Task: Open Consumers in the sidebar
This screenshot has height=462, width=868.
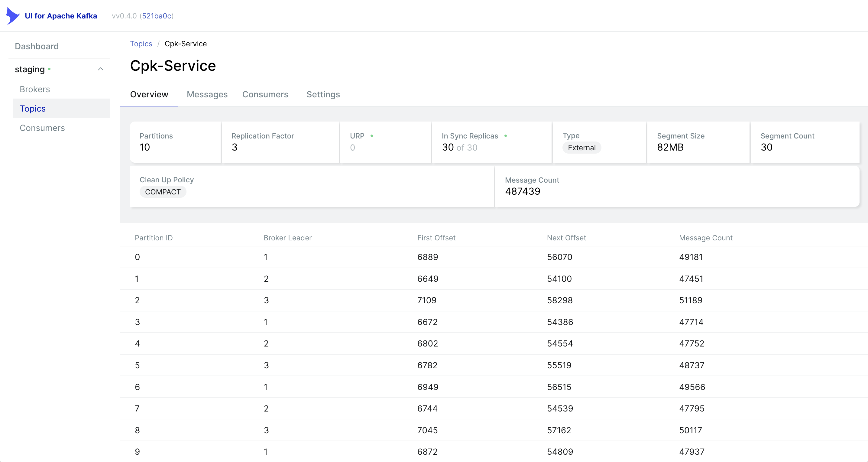Action: (x=42, y=128)
